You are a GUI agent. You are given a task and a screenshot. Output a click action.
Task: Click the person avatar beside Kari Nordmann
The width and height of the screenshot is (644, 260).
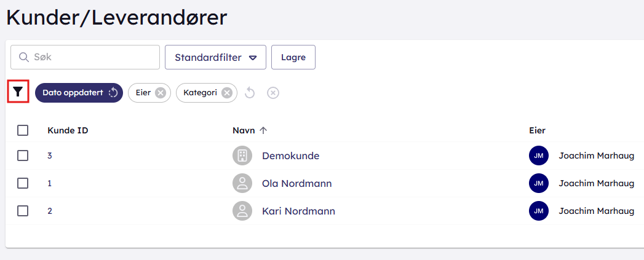242,211
